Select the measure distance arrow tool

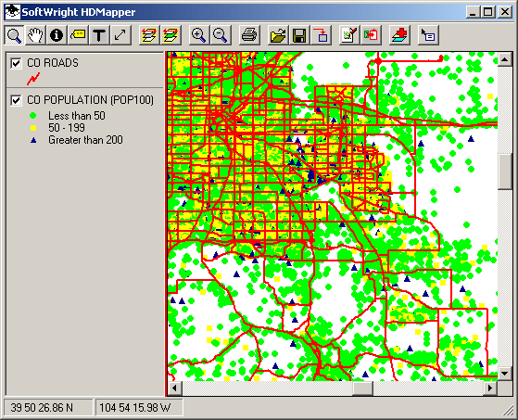tap(120, 35)
